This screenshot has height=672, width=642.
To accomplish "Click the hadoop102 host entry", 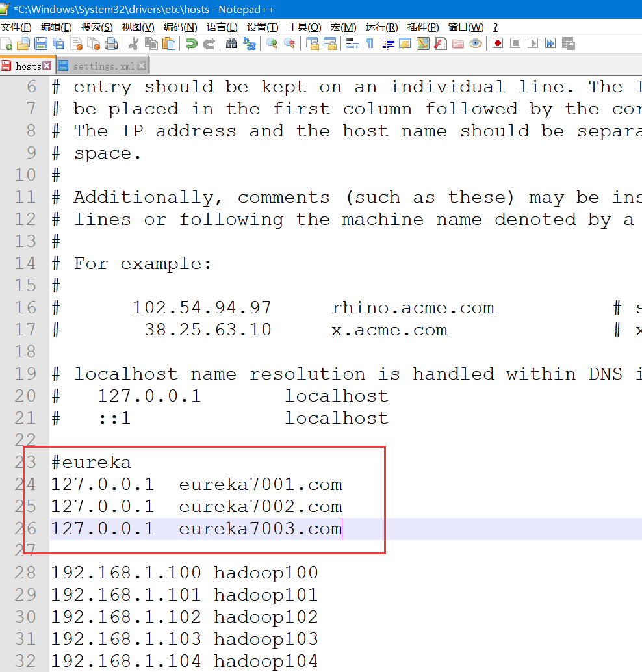I will (266, 617).
